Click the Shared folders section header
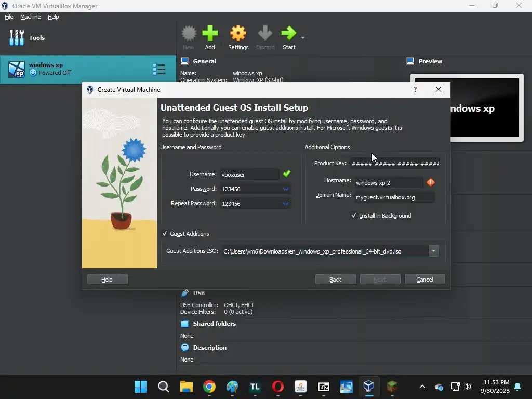 point(214,323)
